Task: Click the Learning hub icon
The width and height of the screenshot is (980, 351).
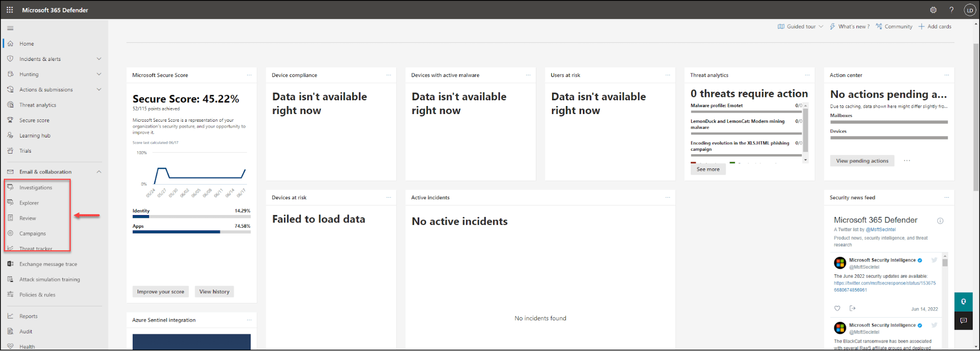Action: click(x=10, y=135)
